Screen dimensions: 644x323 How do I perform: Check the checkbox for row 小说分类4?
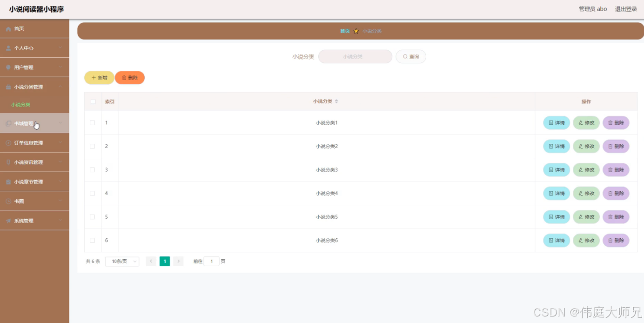93,193
